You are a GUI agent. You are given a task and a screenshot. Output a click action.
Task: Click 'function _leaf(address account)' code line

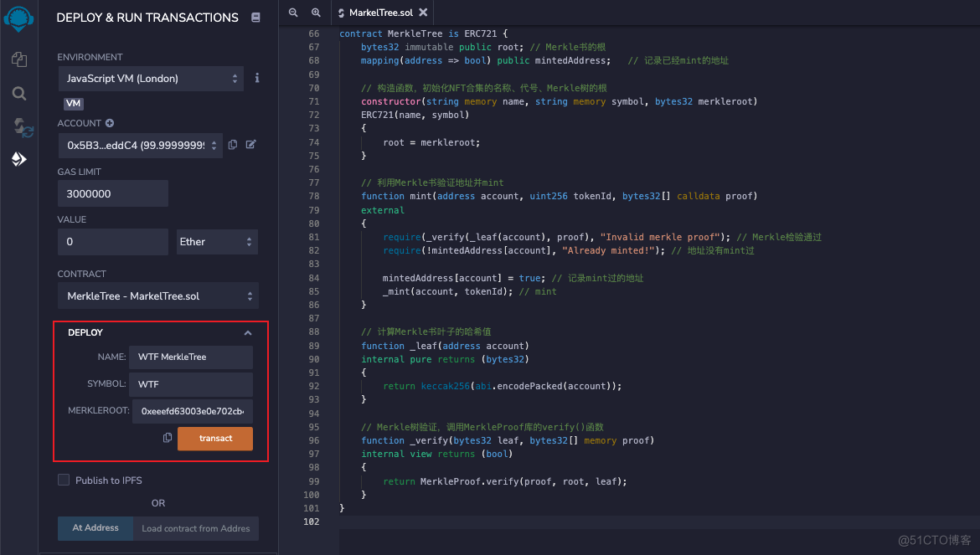[x=445, y=346]
